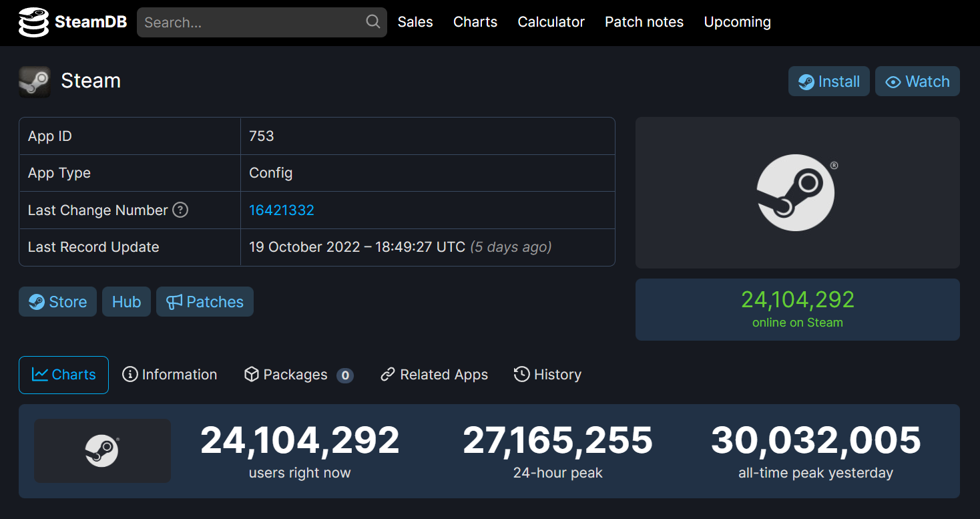Open the Patches button

(205, 302)
